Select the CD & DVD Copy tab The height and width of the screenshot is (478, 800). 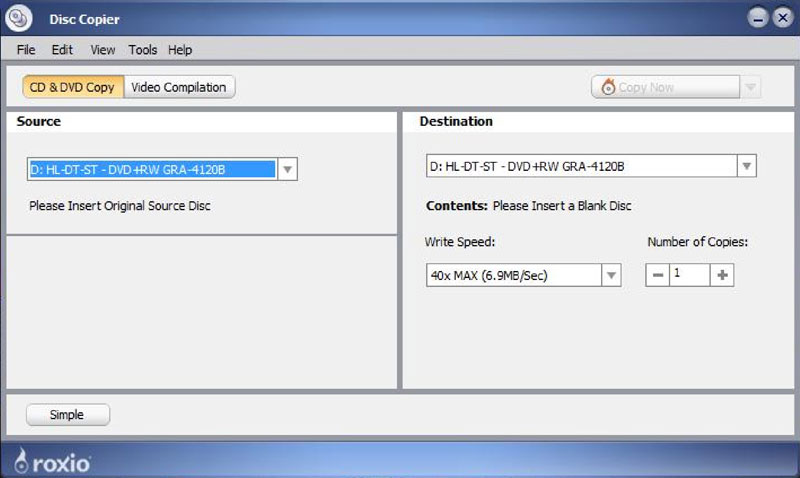(x=72, y=87)
